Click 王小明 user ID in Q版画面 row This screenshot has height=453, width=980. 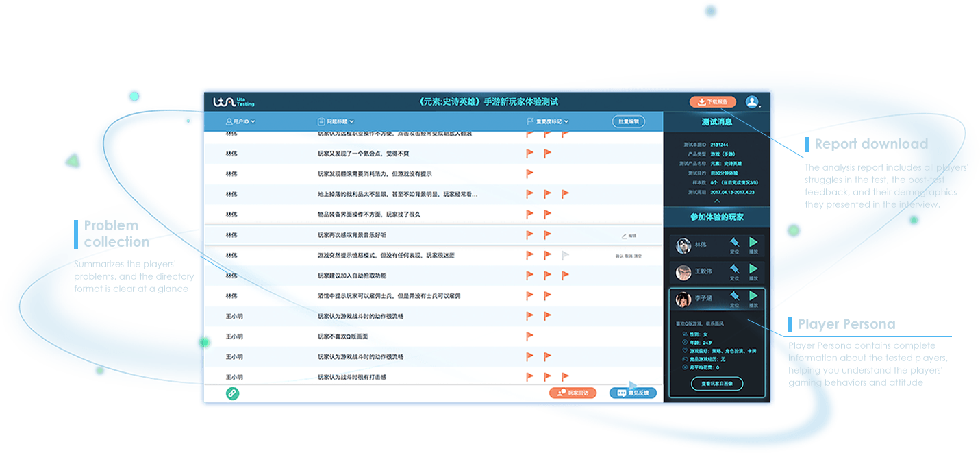pyautogui.click(x=234, y=336)
